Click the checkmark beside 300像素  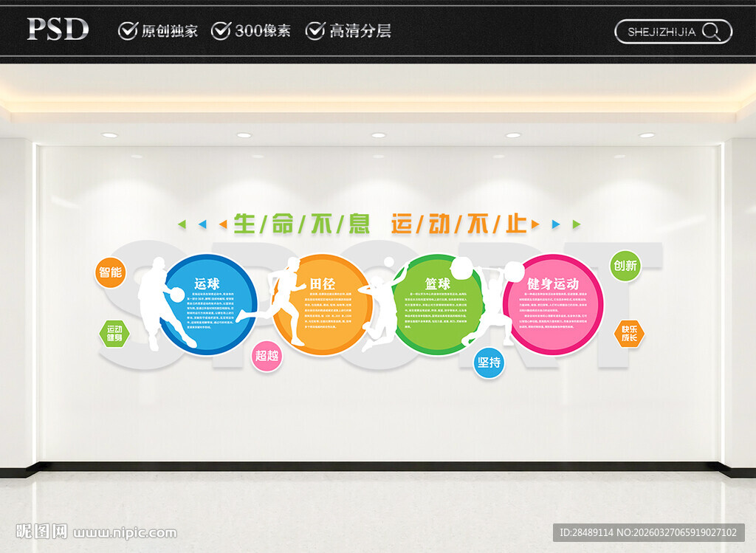[x=221, y=31]
